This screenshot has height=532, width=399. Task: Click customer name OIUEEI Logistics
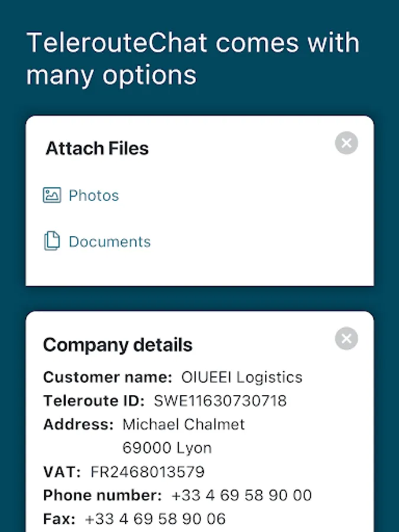(242, 377)
